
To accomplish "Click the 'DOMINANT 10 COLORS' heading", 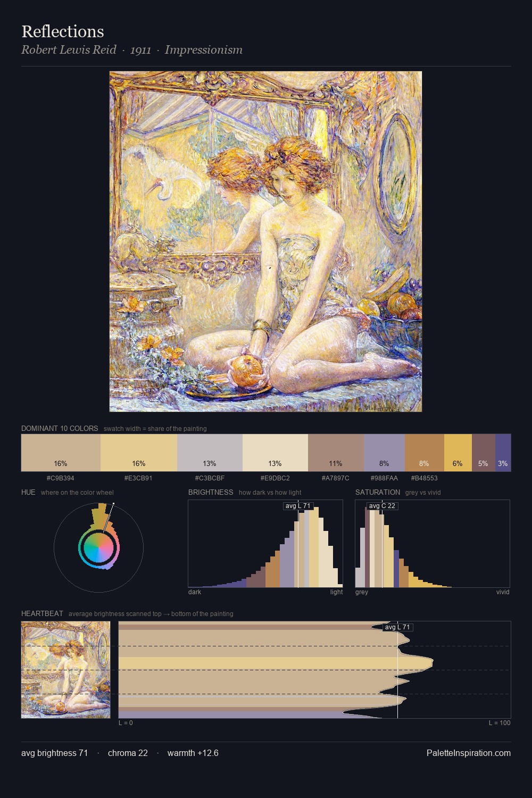I will 60,428.
